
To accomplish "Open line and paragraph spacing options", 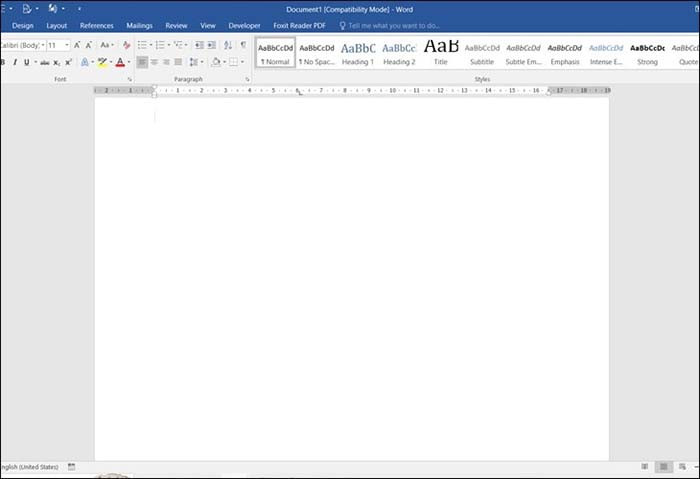I will pos(194,62).
